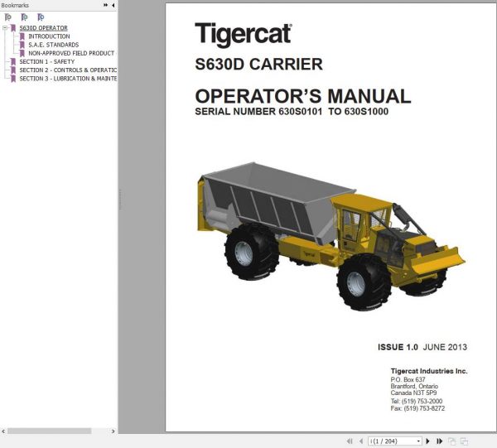Click the Fax: (519) 753-8272 line
Screen dimensions: 497x448
pyautogui.click(x=417, y=408)
